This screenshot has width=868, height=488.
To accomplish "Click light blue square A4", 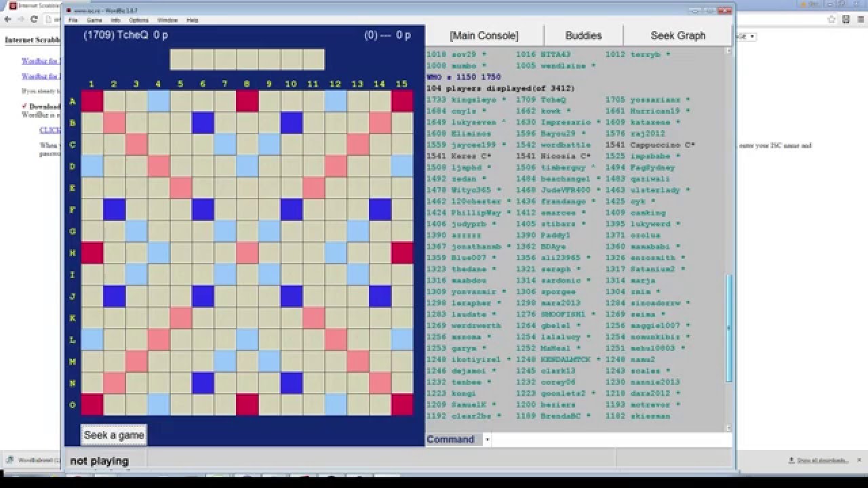I will 158,101.
